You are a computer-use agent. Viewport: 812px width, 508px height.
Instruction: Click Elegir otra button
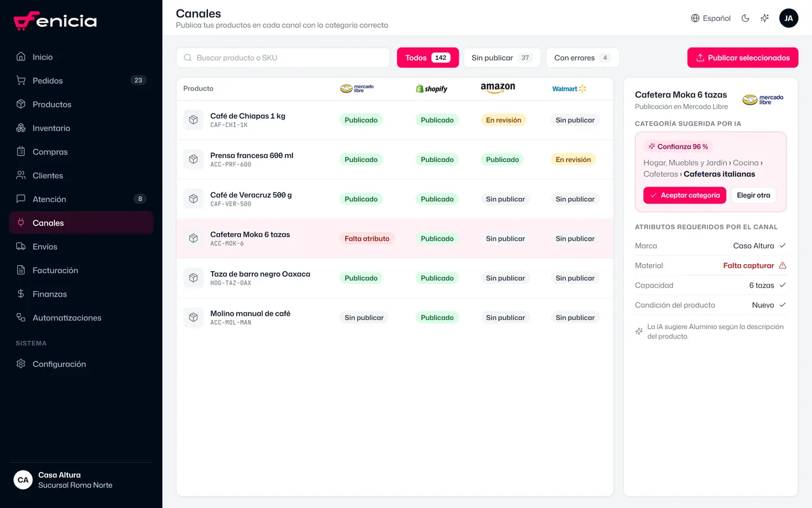[x=754, y=195]
